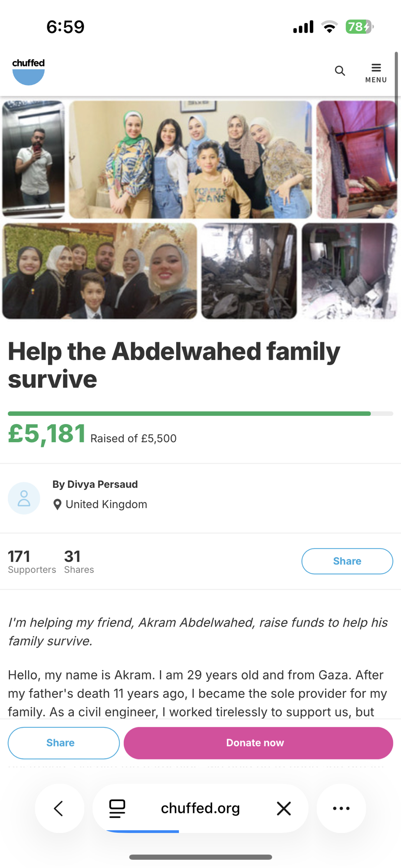The height and width of the screenshot is (868, 401).
Task: Open the family group photo with boy
Action: pyautogui.click(x=191, y=159)
